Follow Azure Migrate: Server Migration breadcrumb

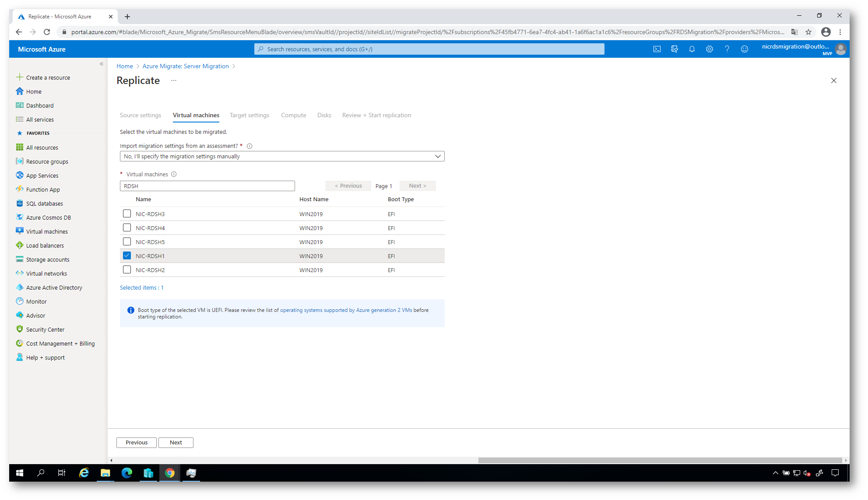coord(186,66)
